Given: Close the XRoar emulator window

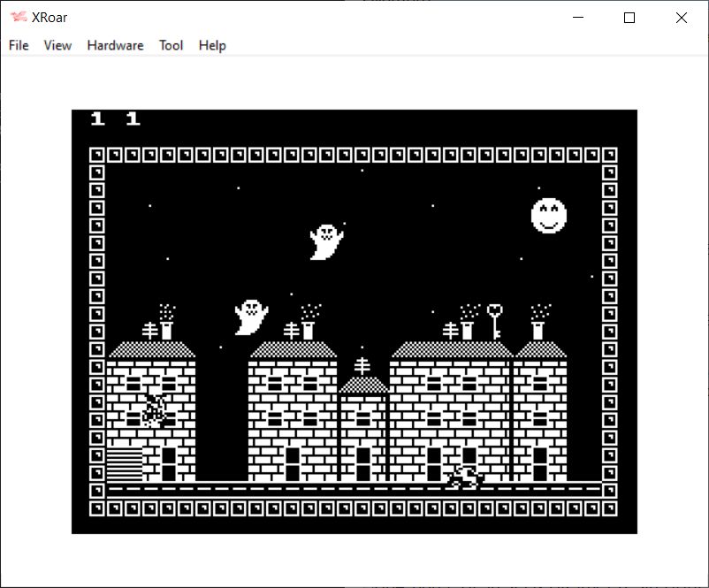Looking at the screenshot, I should pos(681,18).
